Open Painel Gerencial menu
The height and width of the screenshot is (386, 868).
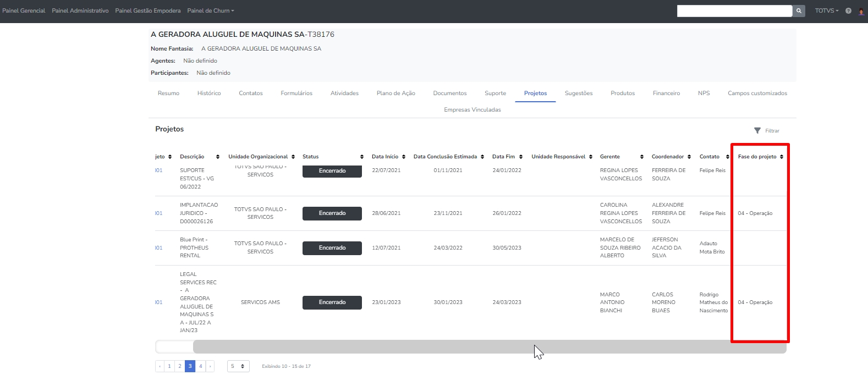pyautogui.click(x=24, y=10)
